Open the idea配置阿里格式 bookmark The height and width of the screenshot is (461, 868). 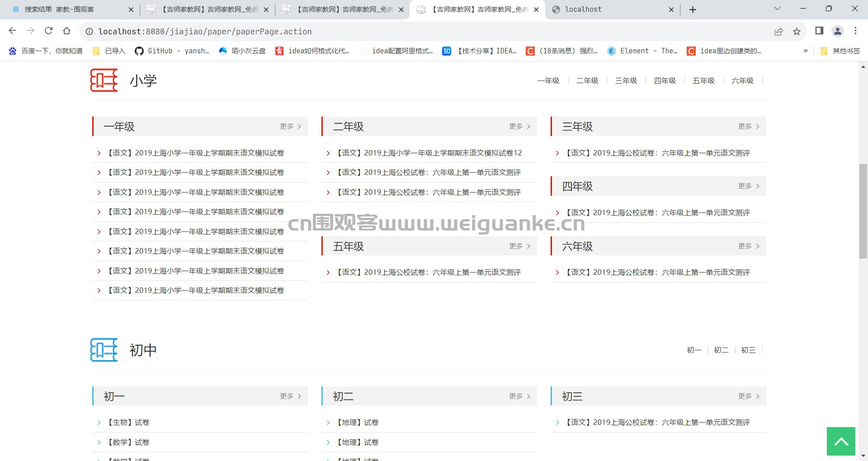396,51
